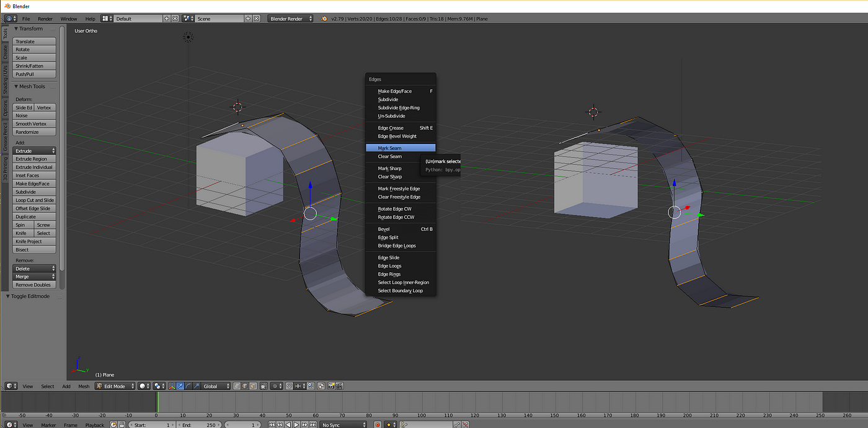The height and width of the screenshot is (428, 868).
Task: Jump to the previous keyframe
Action: 280,425
